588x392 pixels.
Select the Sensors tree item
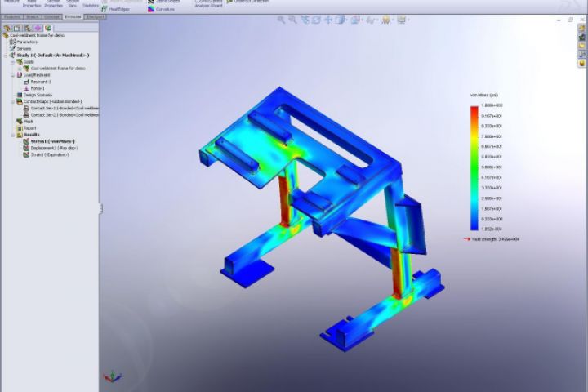[x=20, y=49]
